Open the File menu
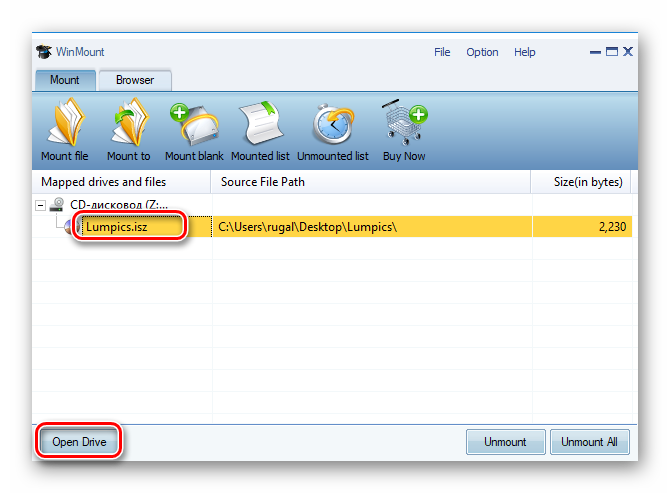Image resolution: width=670 pixels, height=493 pixels. click(x=442, y=52)
